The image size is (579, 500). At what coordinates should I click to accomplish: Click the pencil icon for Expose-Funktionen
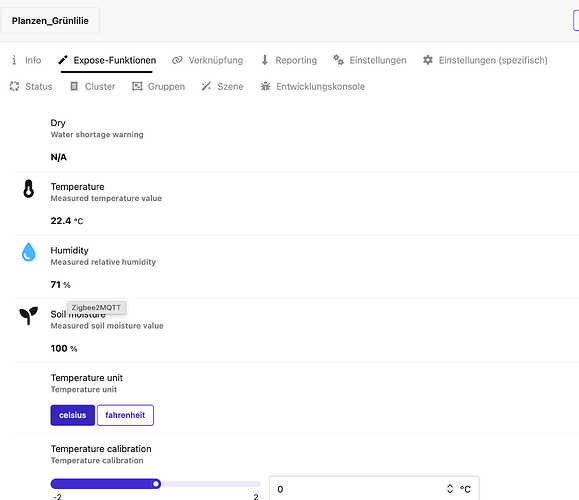click(x=63, y=60)
